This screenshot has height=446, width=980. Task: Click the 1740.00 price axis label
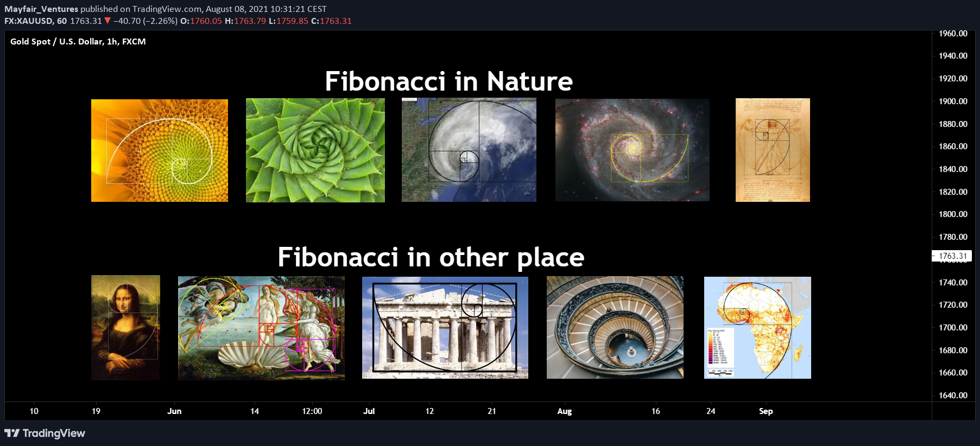[x=953, y=283]
